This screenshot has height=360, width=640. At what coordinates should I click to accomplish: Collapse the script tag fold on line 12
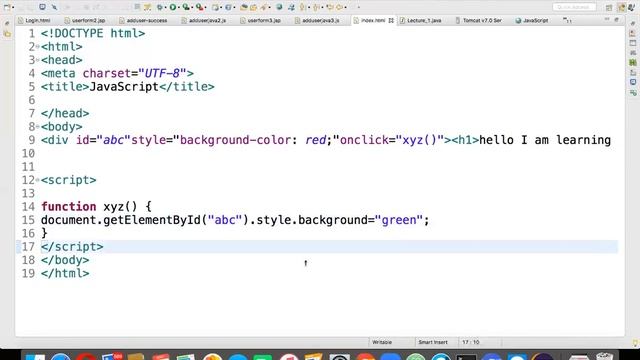coord(38,180)
